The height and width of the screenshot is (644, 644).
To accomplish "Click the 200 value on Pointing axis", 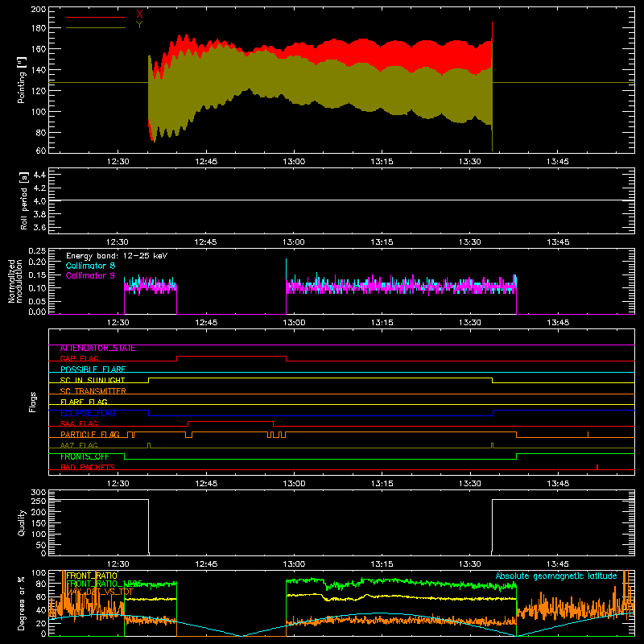I will click(x=38, y=9).
